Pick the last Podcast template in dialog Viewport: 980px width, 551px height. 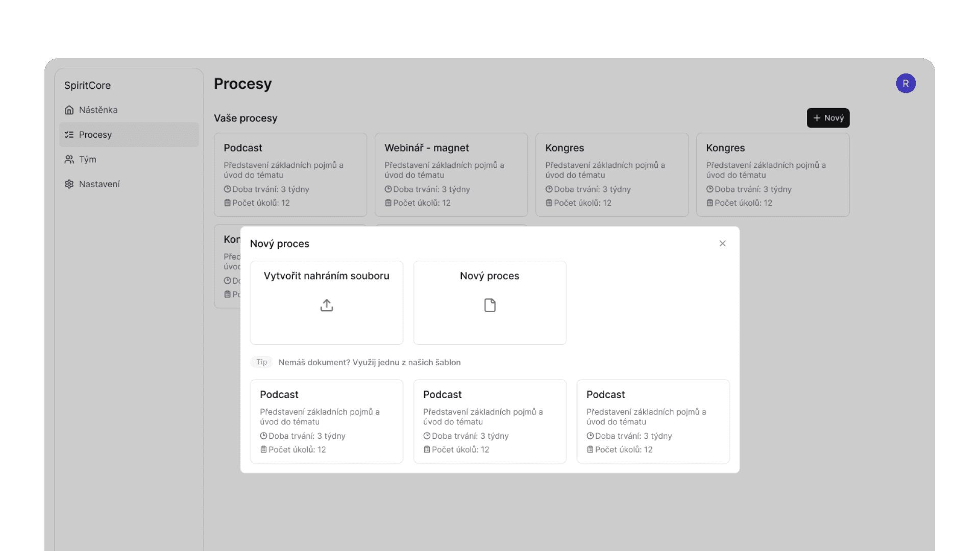pyautogui.click(x=653, y=421)
